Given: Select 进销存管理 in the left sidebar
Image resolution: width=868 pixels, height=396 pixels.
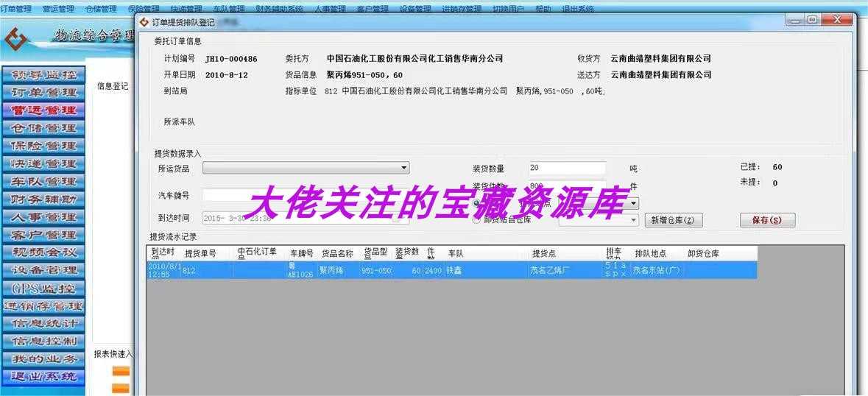Looking at the screenshot, I should click(43, 306).
